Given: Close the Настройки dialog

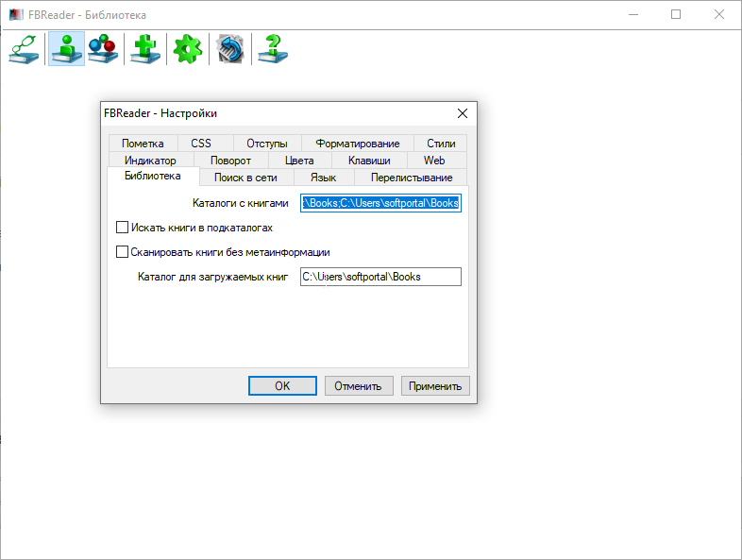Looking at the screenshot, I should (463, 113).
